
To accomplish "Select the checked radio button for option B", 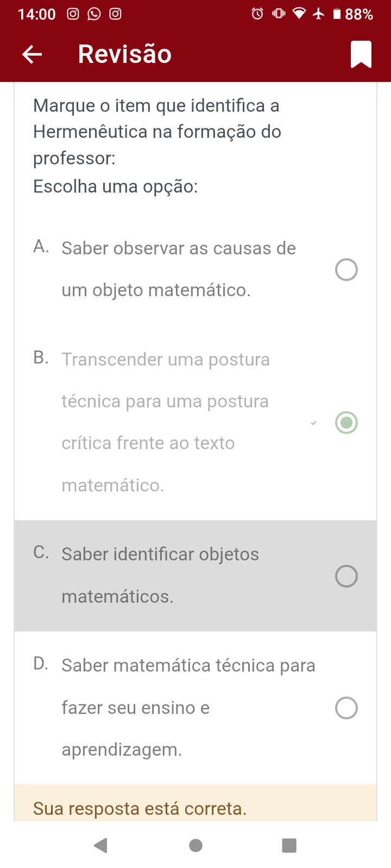I will [346, 423].
